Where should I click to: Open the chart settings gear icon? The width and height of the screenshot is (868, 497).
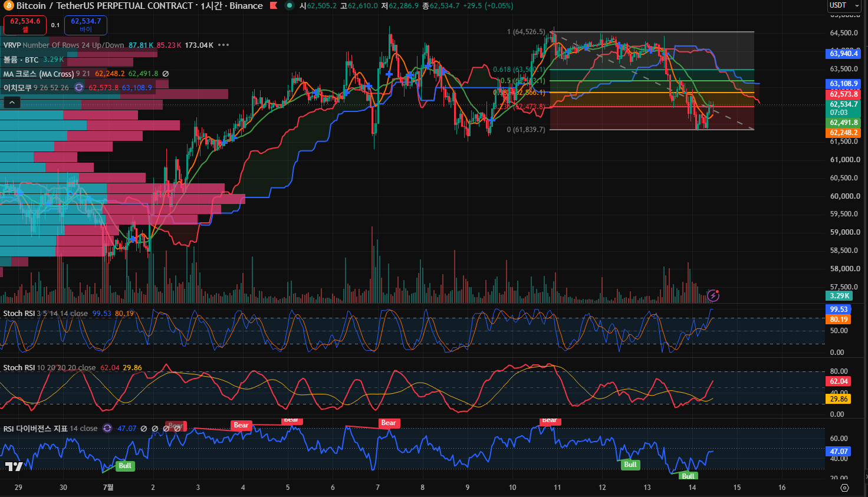844,488
